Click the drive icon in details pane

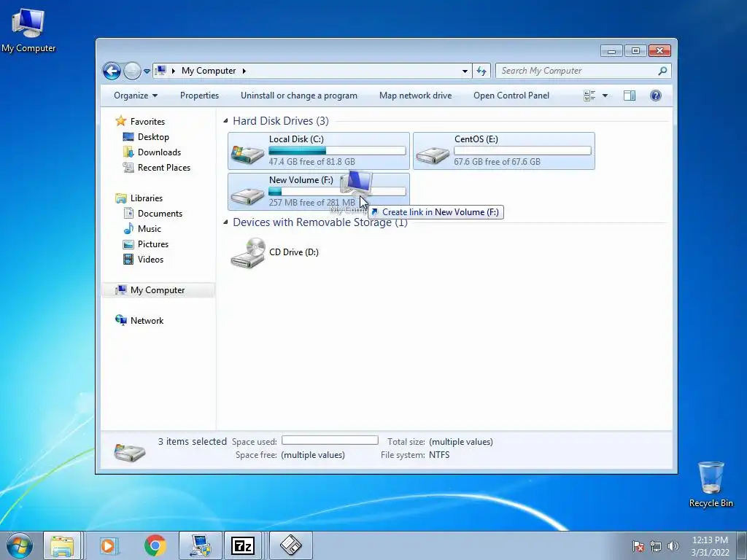[130, 452]
